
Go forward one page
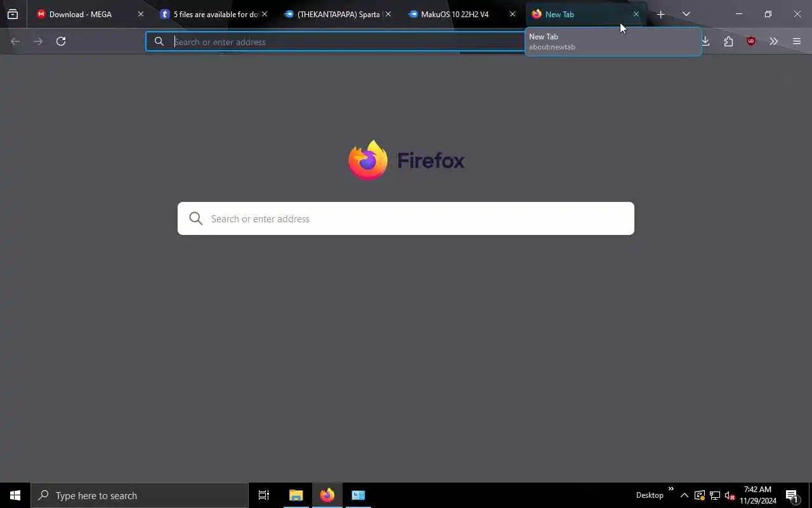point(38,41)
